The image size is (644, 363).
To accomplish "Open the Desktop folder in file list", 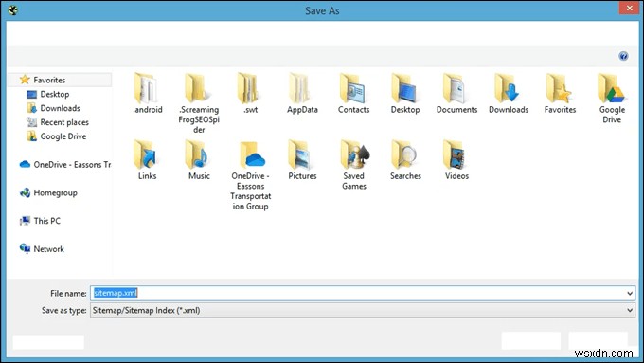I will coord(405,93).
